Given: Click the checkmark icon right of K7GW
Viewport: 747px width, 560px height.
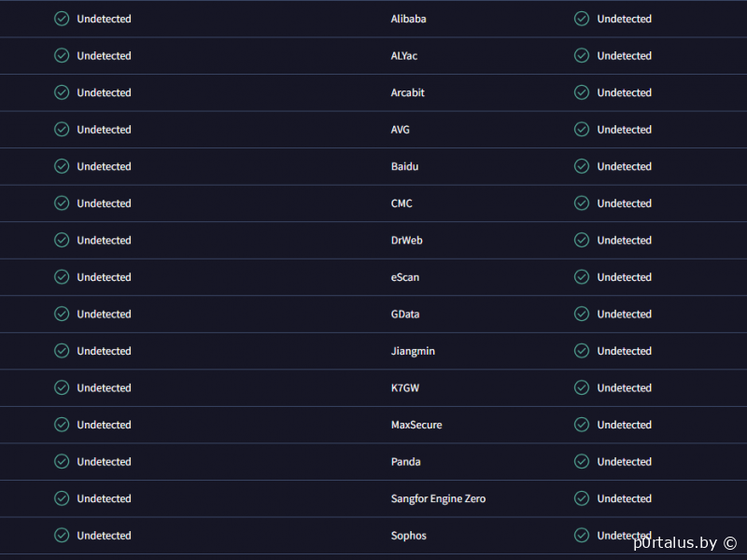Looking at the screenshot, I should 582,387.
